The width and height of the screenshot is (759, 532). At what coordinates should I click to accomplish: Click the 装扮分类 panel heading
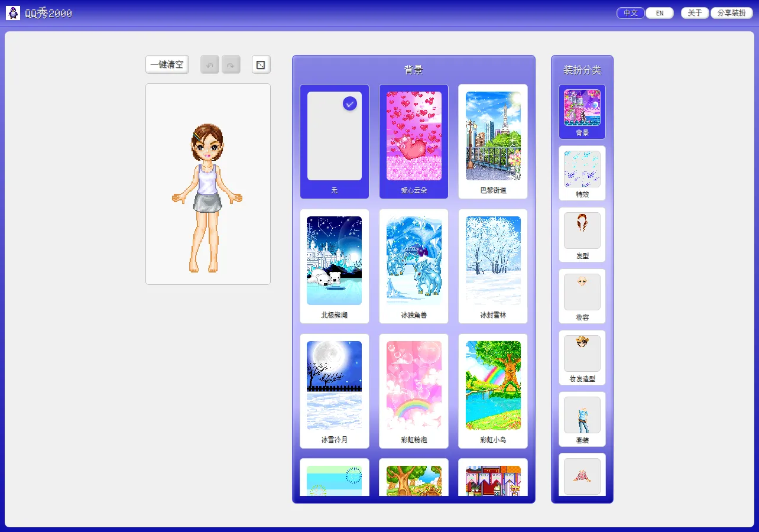coord(582,70)
